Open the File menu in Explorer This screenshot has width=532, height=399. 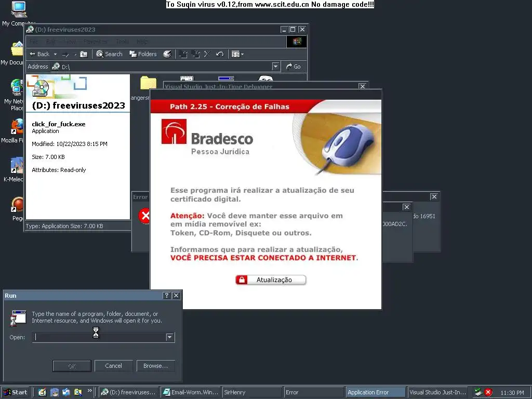34,42
